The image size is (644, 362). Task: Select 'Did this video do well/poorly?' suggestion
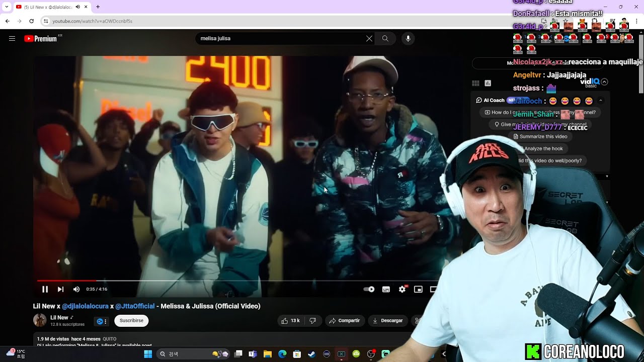(549, 160)
